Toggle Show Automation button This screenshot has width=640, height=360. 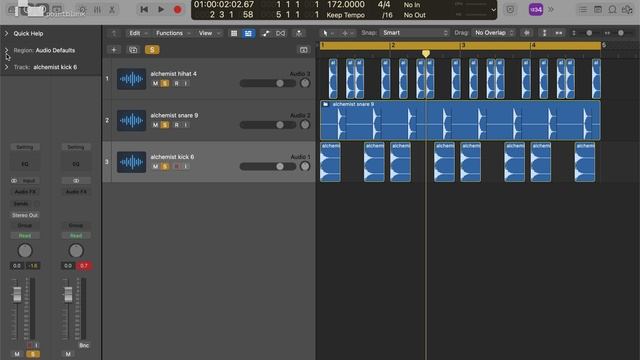(266, 33)
